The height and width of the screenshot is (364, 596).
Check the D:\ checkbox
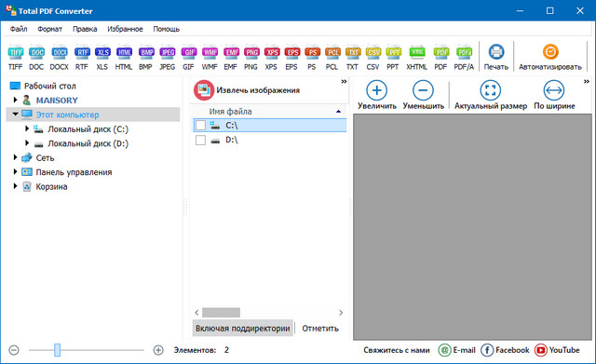tap(200, 140)
